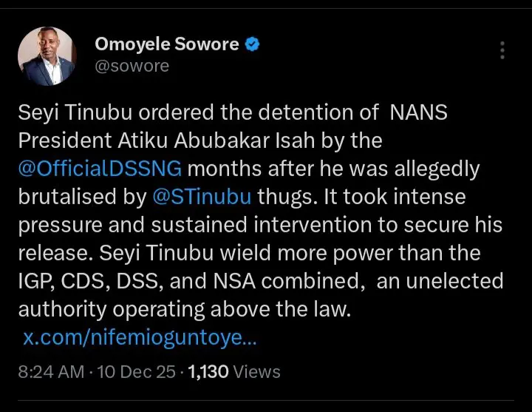Click the 8:24 AM timestamp
532x412 pixels.
pos(52,371)
